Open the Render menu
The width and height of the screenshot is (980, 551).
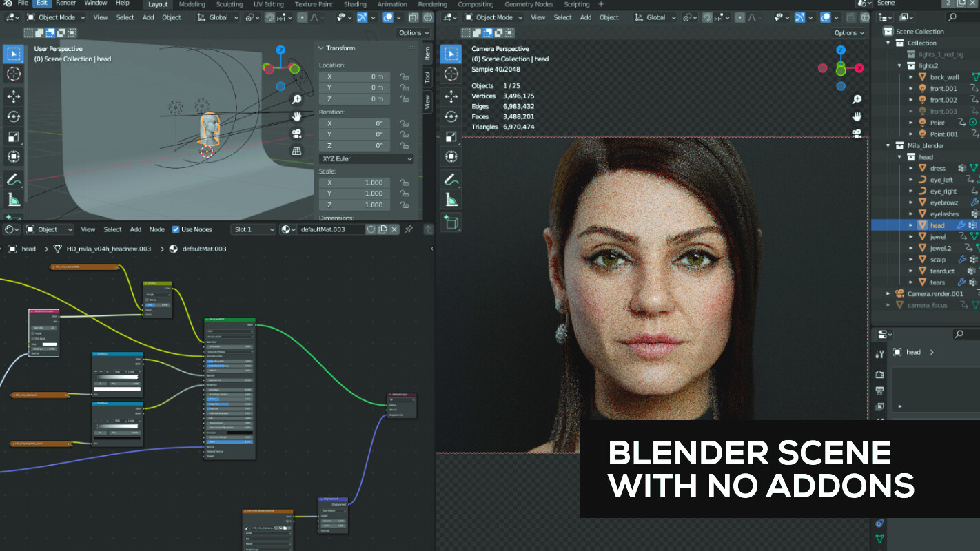[65, 3]
